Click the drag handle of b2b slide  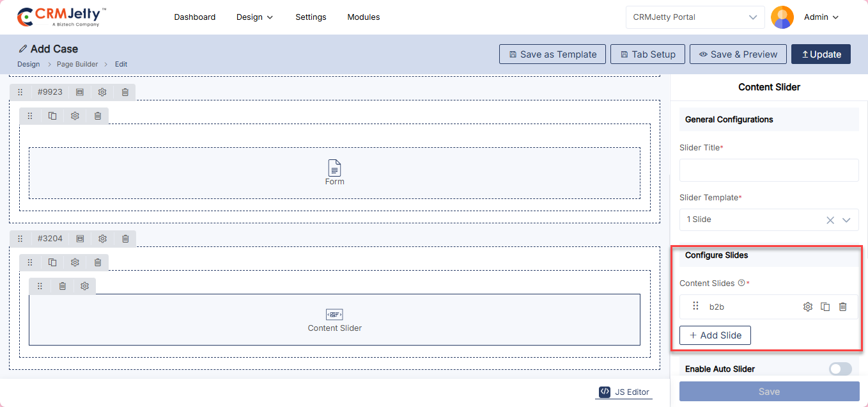coord(696,307)
